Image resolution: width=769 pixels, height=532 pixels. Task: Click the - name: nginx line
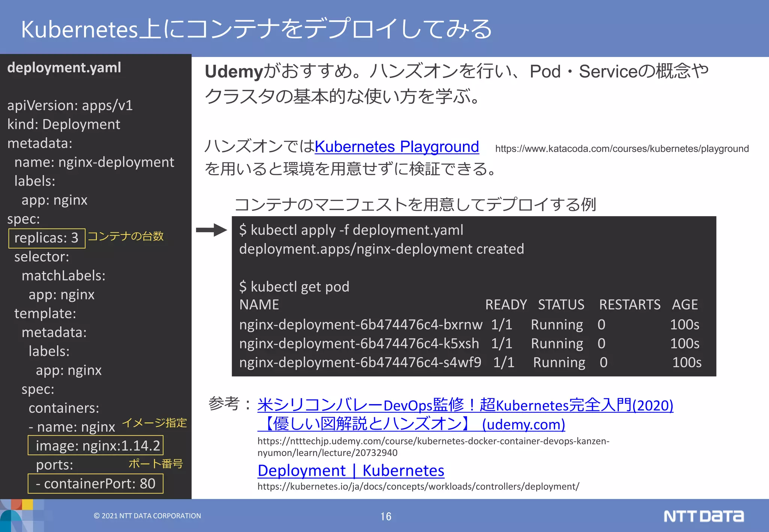point(72,427)
